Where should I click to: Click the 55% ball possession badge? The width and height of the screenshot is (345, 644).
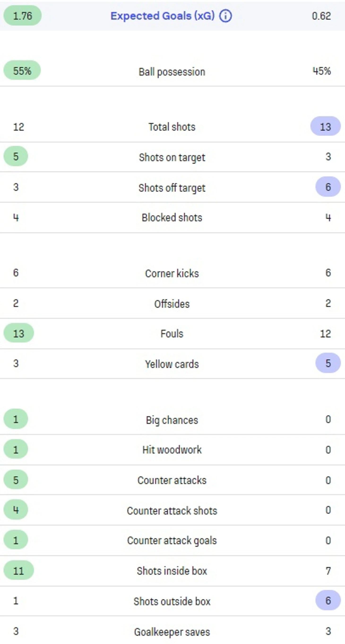[x=22, y=71]
